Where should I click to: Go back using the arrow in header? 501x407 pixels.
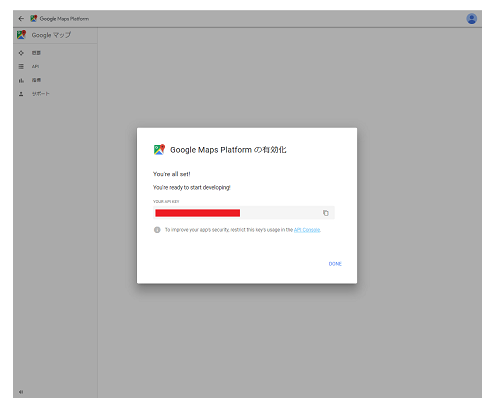(21, 19)
